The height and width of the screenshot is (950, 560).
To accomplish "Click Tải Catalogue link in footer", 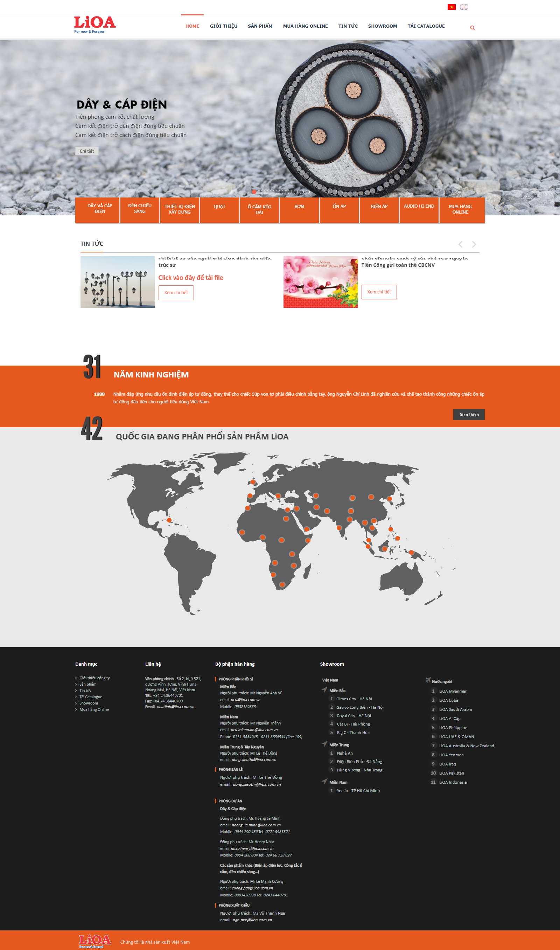I will pyautogui.click(x=91, y=697).
